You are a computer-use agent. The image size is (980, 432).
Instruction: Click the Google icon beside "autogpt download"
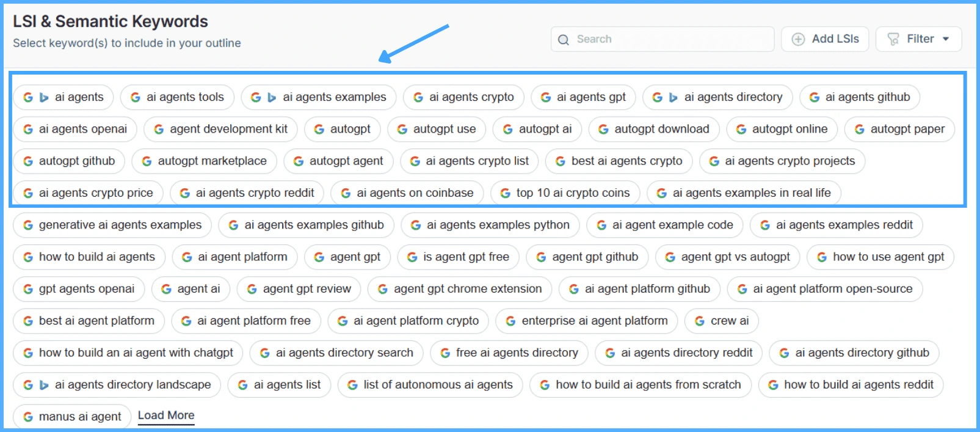tap(603, 129)
